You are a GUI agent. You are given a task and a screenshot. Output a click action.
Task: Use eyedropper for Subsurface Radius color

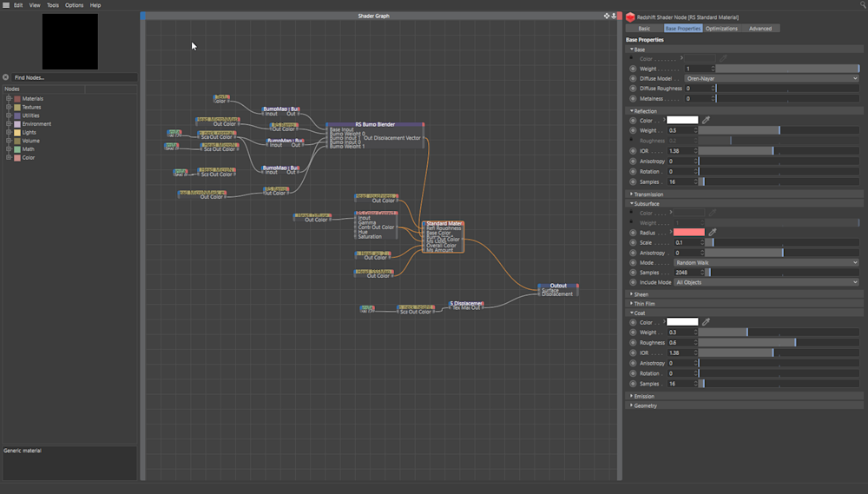click(x=712, y=232)
